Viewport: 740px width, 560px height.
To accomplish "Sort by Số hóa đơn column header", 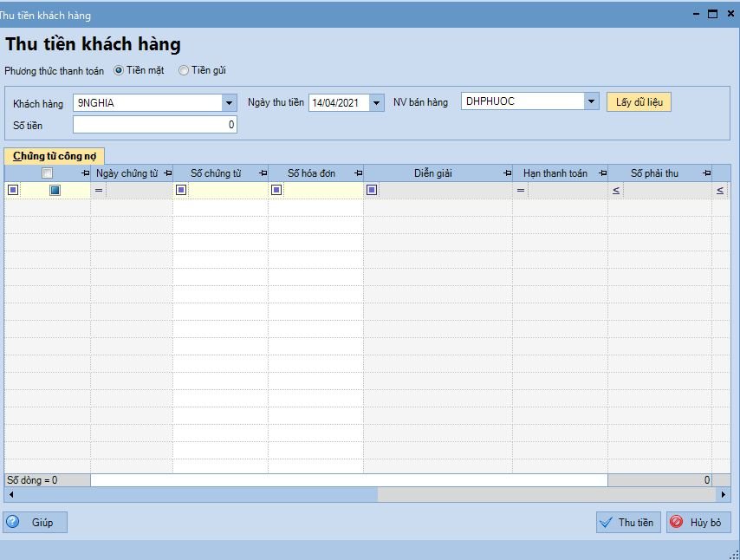I will (311, 173).
